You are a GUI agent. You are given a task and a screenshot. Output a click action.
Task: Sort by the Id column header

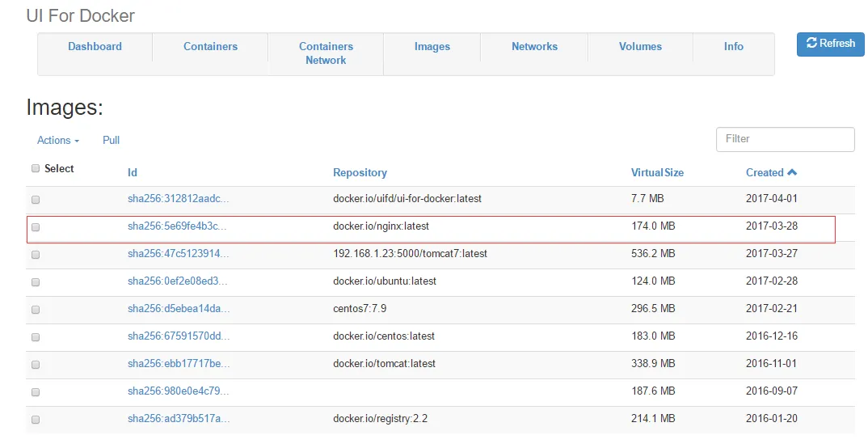133,173
